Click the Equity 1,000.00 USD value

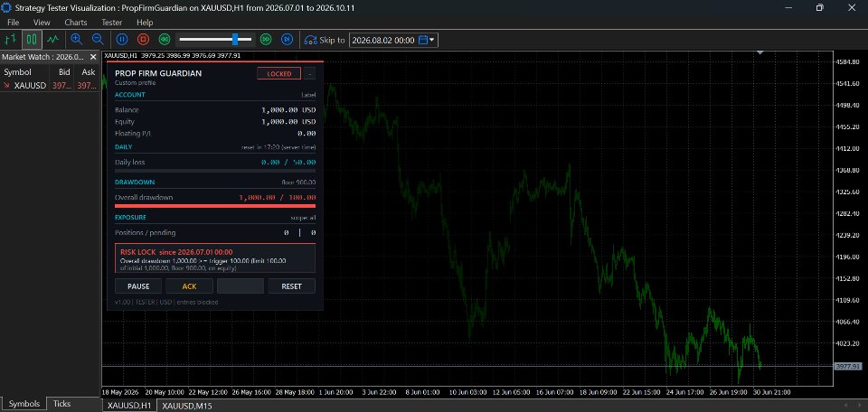pos(288,122)
